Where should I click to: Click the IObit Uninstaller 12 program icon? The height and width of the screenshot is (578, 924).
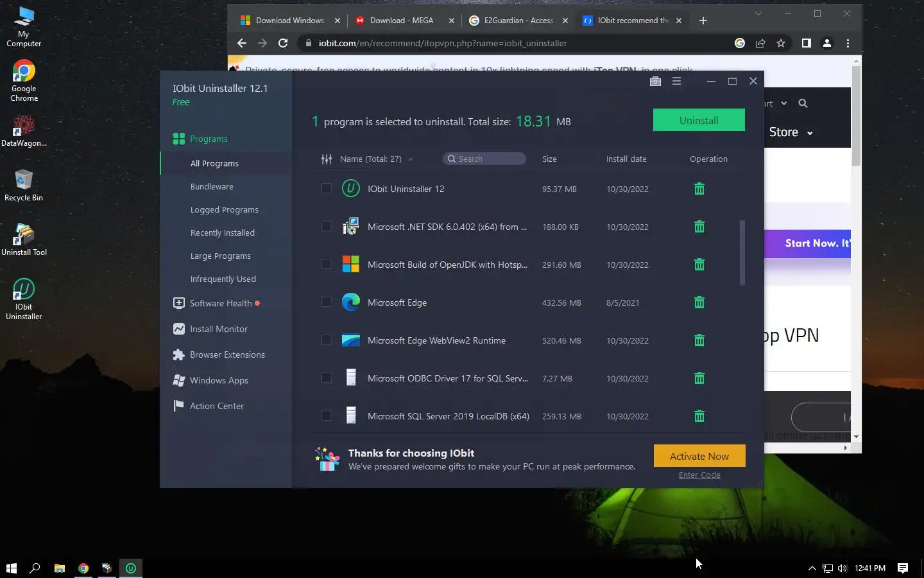[x=351, y=188]
